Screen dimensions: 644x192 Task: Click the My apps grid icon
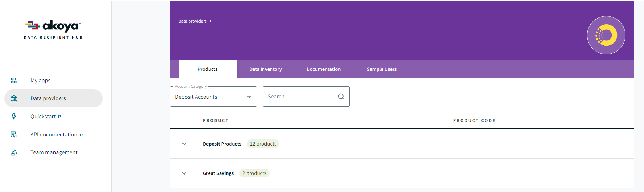point(14,81)
